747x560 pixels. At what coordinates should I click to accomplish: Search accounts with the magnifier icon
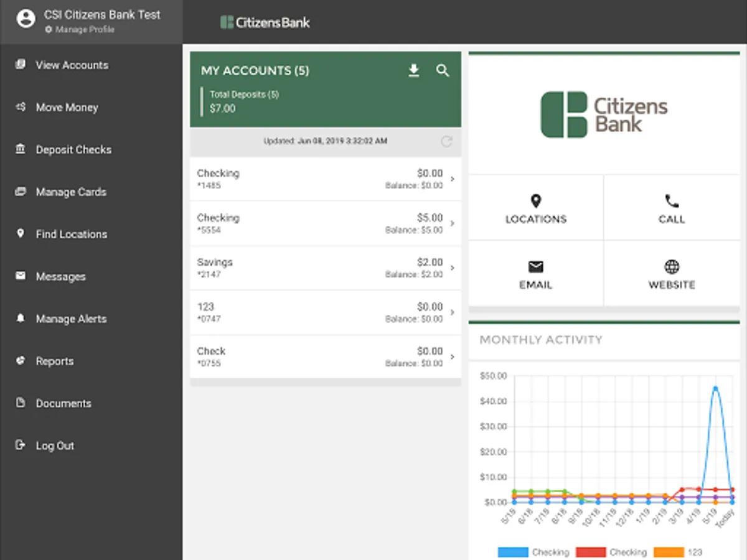pyautogui.click(x=443, y=70)
